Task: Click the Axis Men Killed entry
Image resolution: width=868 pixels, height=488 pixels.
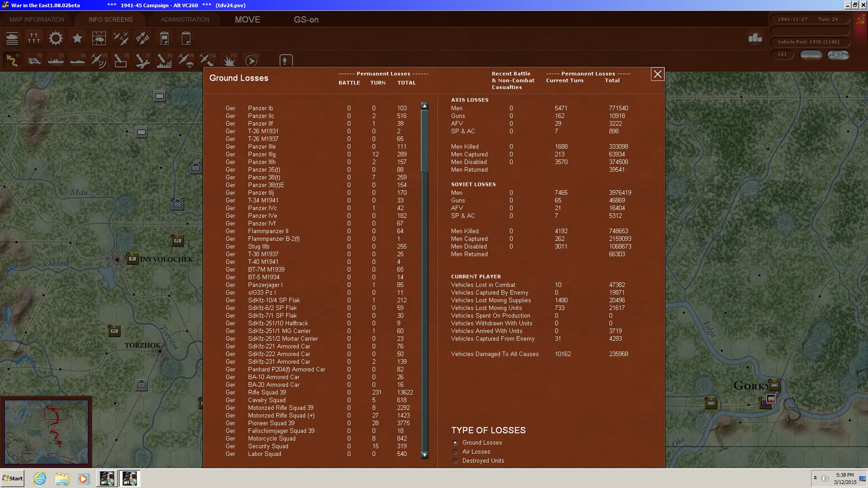Action: pyautogui.click(x=465, y=147)
